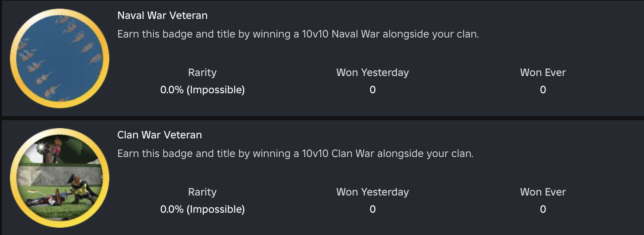The width and height of the screenshot is (644, 235).
Task: Click Clan War Veteran's Won Ever count
Action: pos(543,209)
